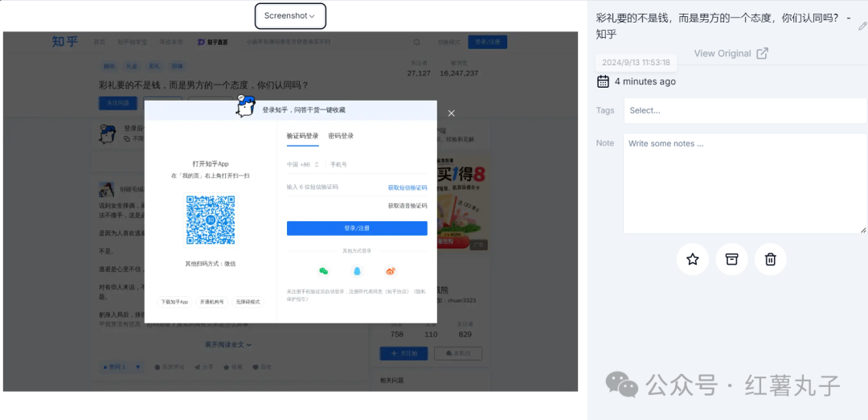Log in with the green WeChat icon
868x420 pixels.
click(323, 271)
